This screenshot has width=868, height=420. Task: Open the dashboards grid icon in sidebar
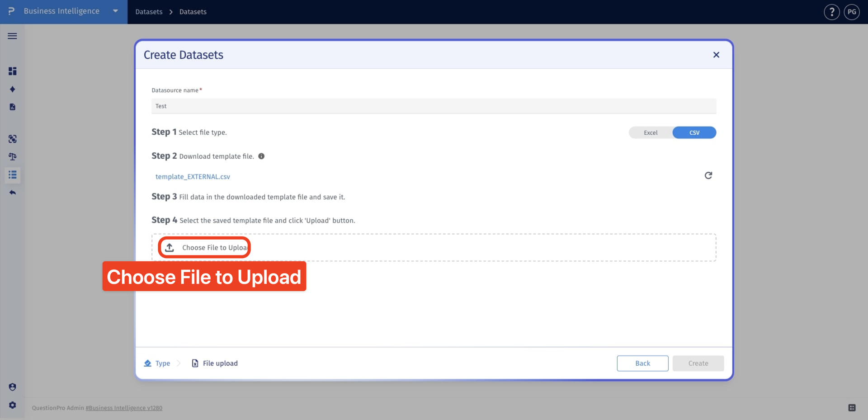(x=12, y=71)
